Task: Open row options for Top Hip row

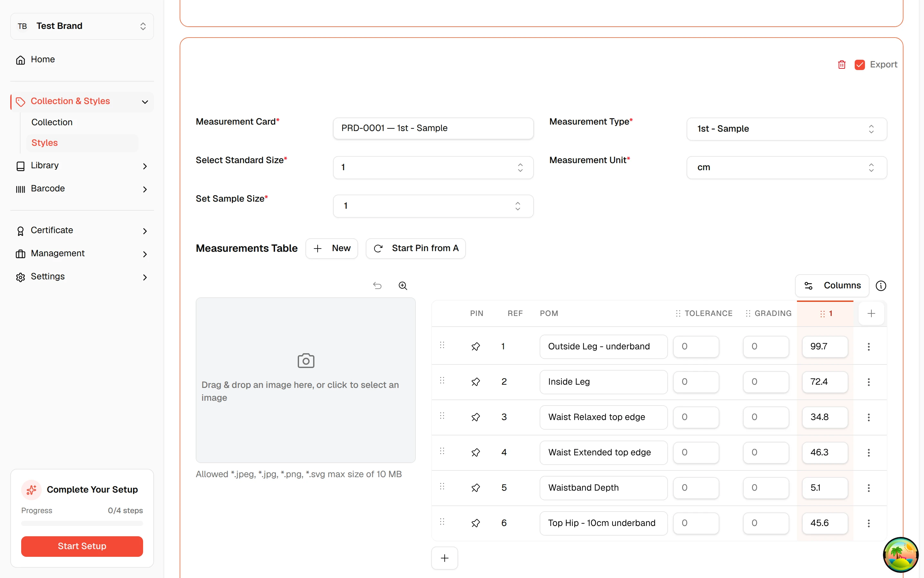Action: tap(868, 523)
